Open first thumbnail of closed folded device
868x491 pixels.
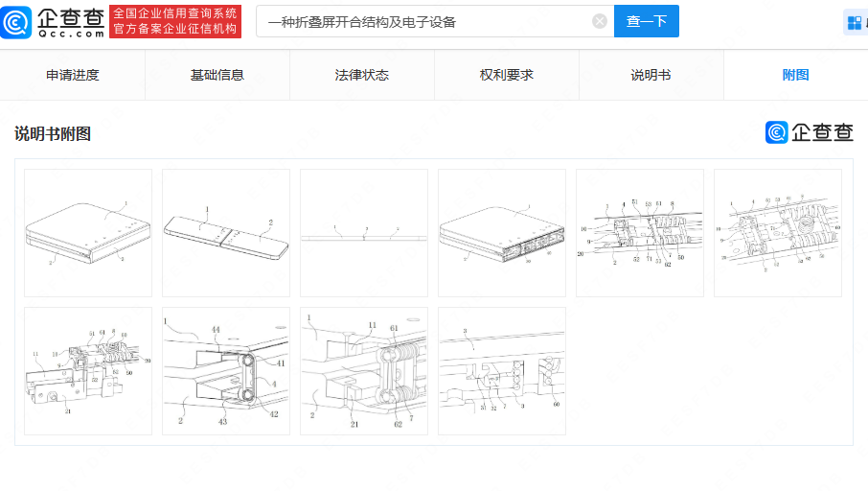88,233
